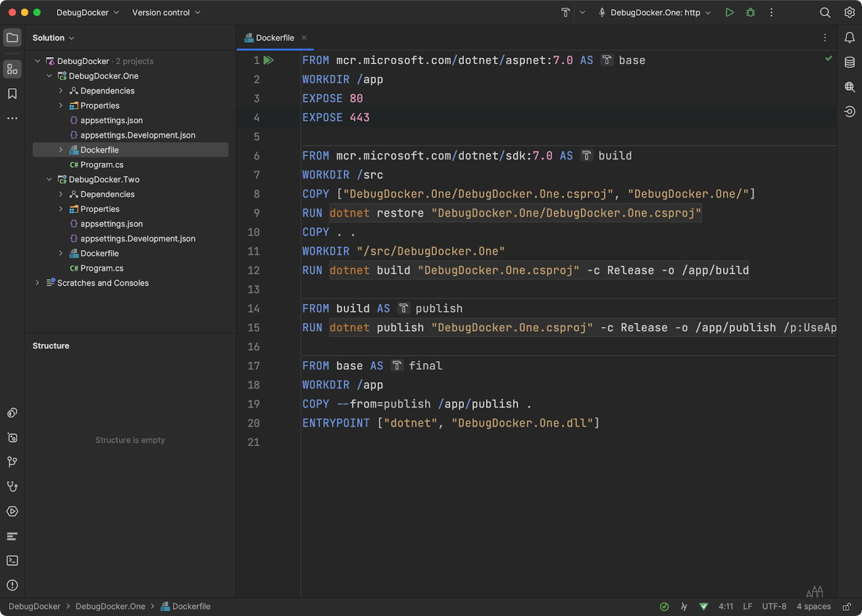
Task: Expand Scratches and Consoles node
Action: tap(38, 283)
